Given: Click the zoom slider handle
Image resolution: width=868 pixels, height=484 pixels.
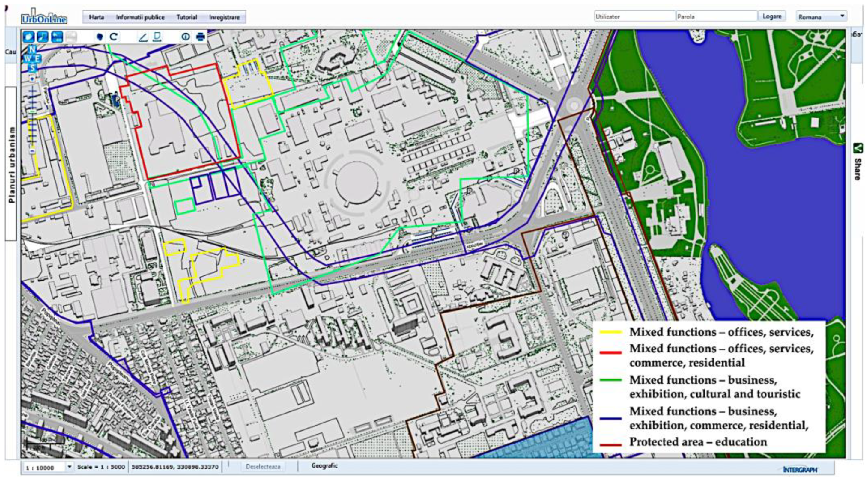Looking at the screenshot, I should (32, 111).
